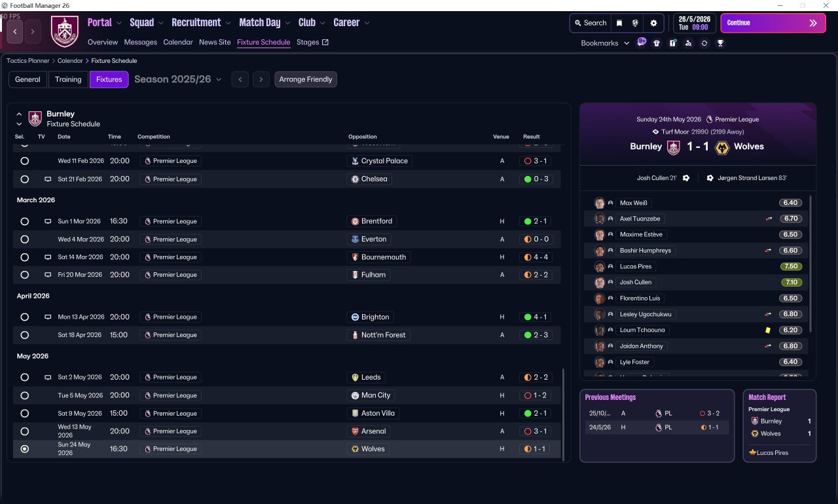Open the Season 2025/26 dropdown

point(178,79)
